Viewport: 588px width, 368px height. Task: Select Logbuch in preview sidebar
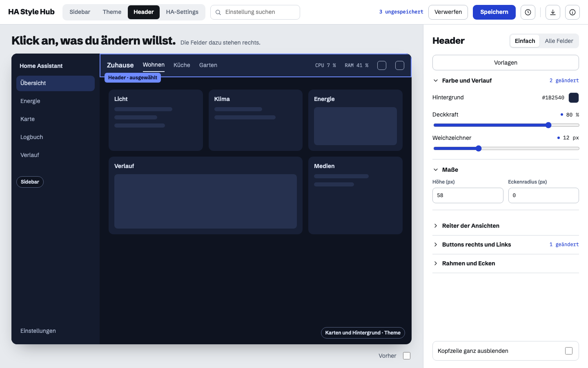click(x=56, y=137)
